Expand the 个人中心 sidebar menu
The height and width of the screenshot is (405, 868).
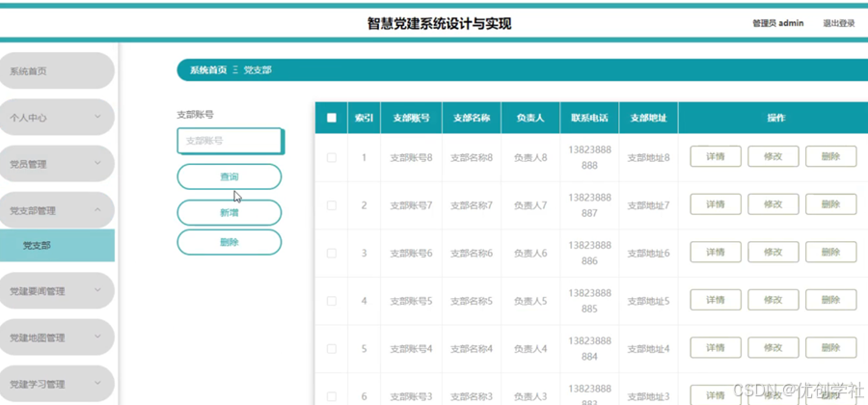(57, 118)
